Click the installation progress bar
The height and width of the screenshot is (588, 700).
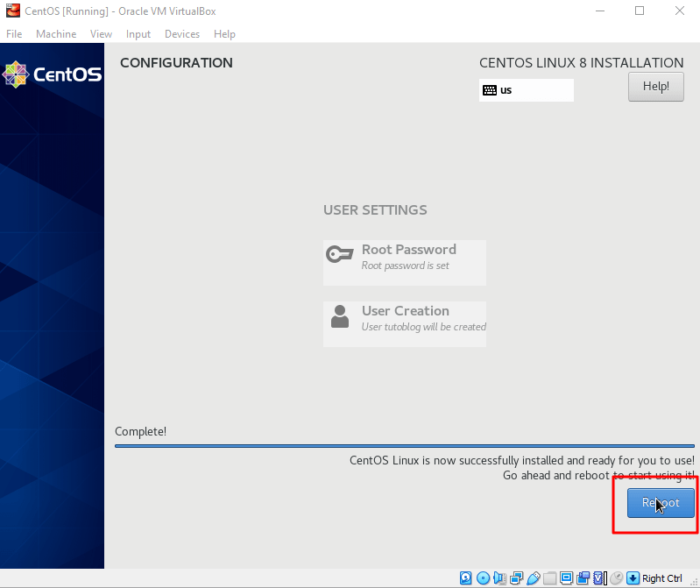(x=405, y=445)
